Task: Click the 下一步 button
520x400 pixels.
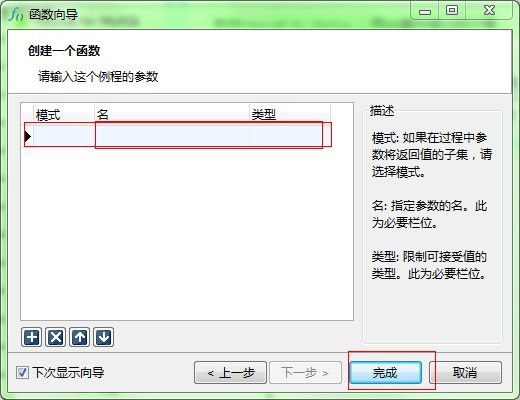Action: pos(305,372)
